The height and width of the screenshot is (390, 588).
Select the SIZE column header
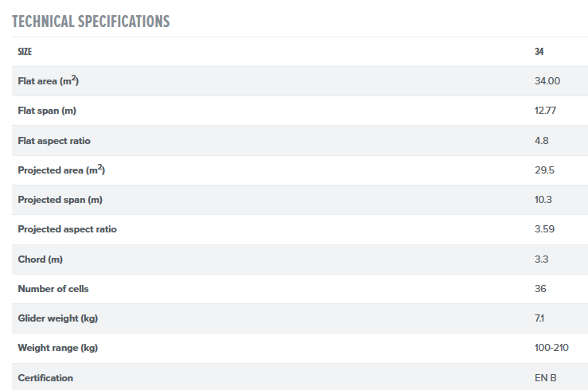25,52
